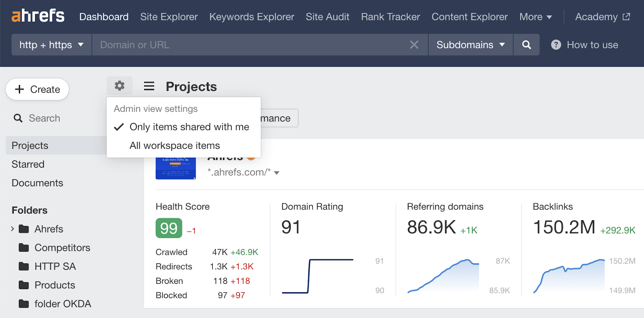Click the sidebar Search field

tap(44, 118)
